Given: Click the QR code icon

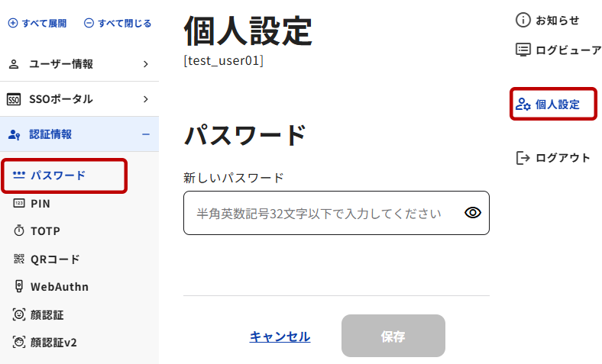Looking at the screenshot, I should (19, 259).
